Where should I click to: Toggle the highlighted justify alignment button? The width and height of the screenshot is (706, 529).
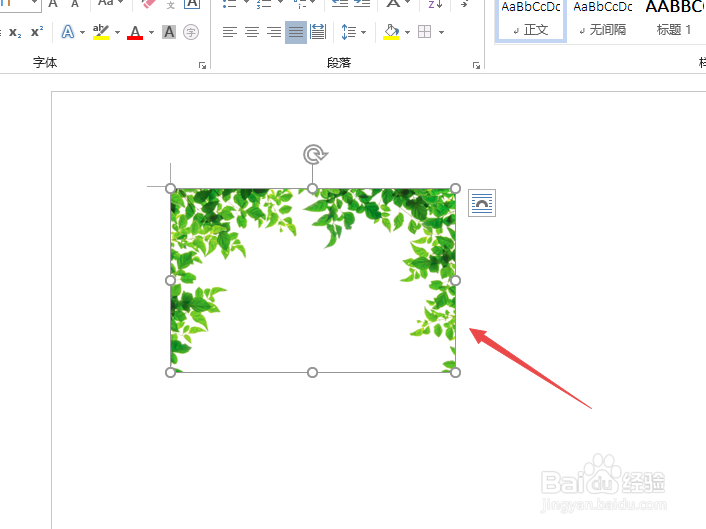[296, 32]
